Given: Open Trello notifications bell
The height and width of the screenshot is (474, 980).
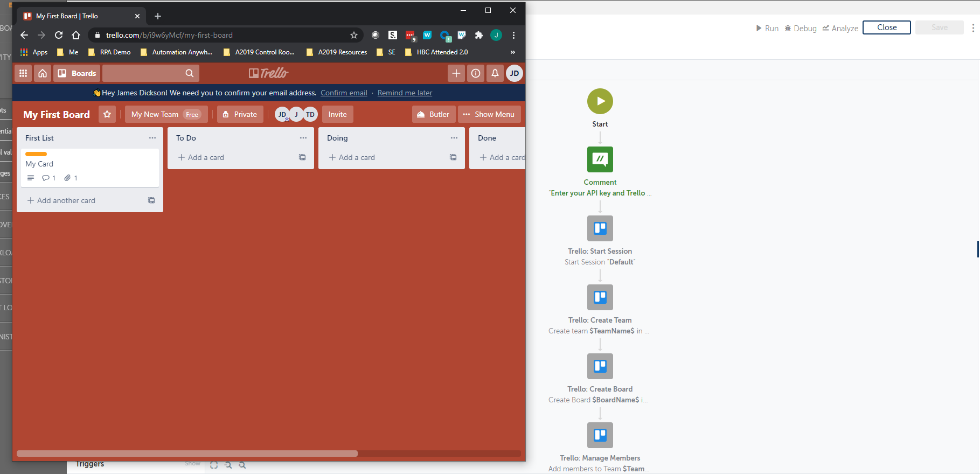Looking at the screenshot, I should pos(495,73).
